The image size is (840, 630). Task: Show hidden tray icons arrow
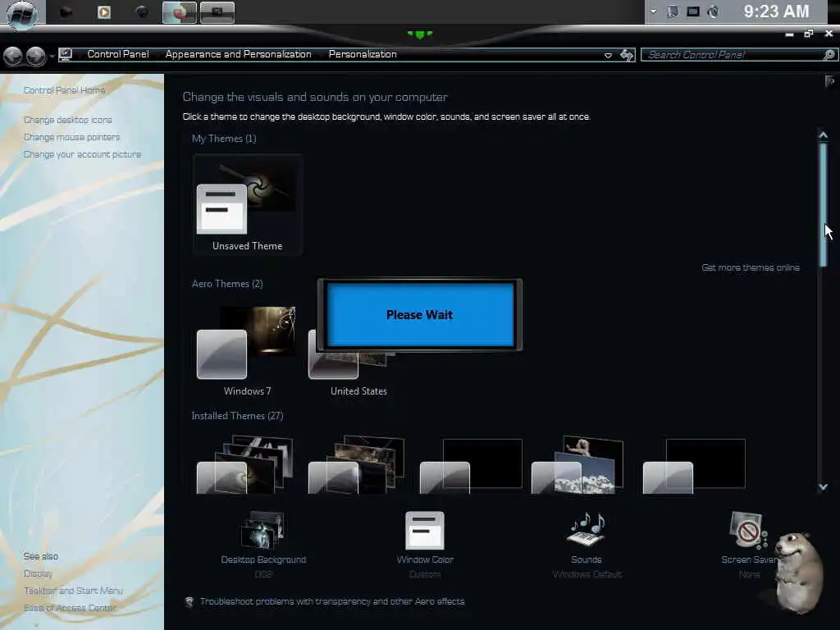654,11
